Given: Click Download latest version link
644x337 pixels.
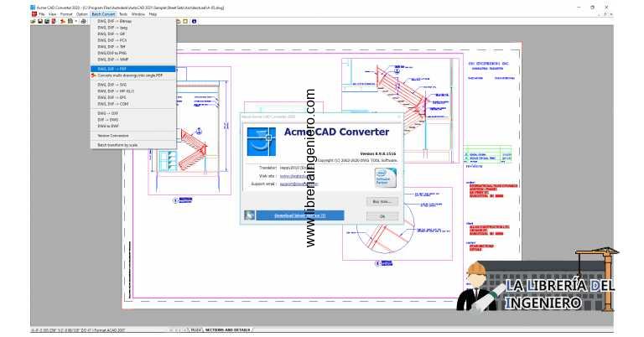Looking at the screenshot, I should (299, 215).
